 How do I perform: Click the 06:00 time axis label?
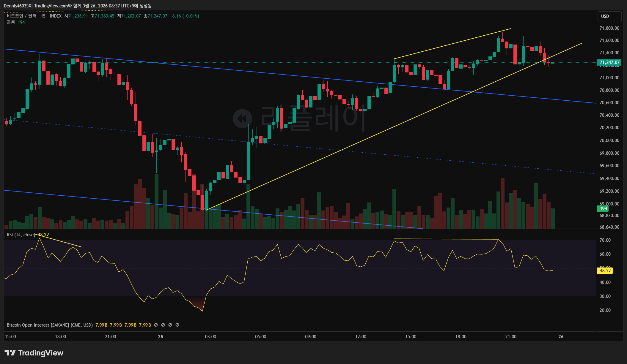pos(260,337)
